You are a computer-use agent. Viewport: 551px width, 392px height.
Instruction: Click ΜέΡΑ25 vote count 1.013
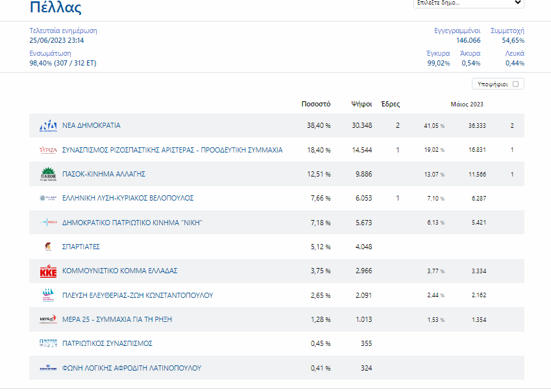coord(363,319)
